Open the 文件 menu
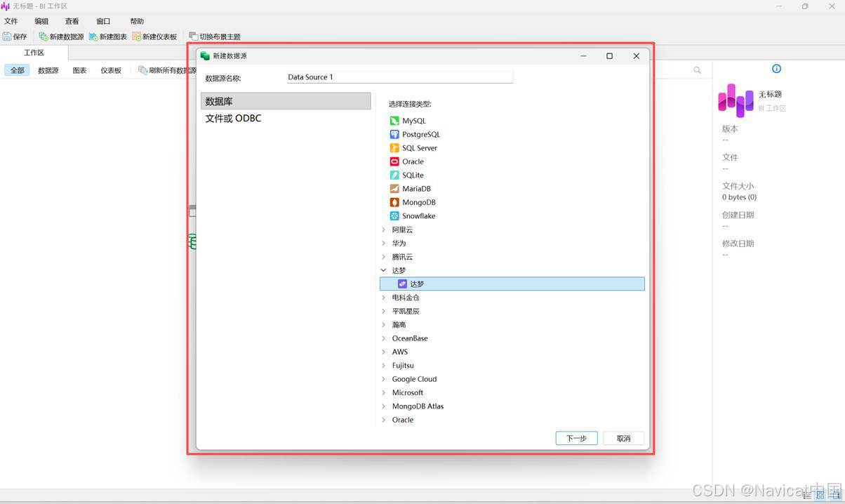This screenshot has height=504, width=845. (x=11, y=22)
